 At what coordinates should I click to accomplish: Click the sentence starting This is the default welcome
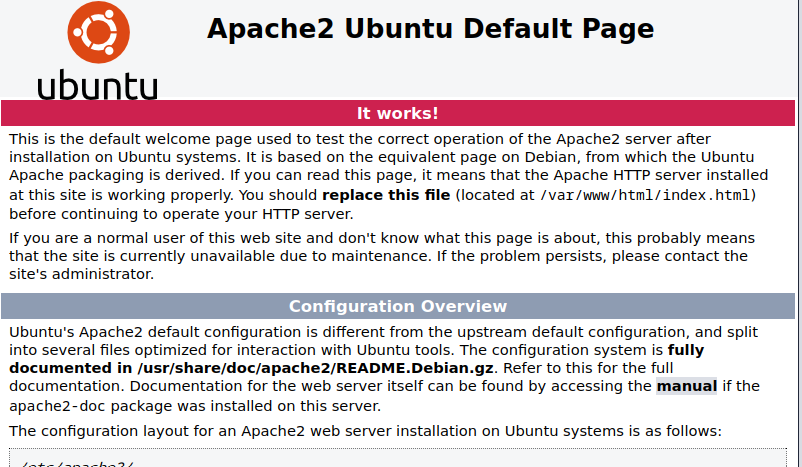click(200, 140)
